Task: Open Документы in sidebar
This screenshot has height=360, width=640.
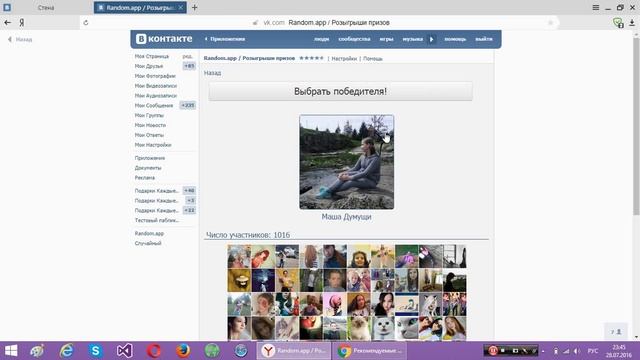Action: (148, 168)
